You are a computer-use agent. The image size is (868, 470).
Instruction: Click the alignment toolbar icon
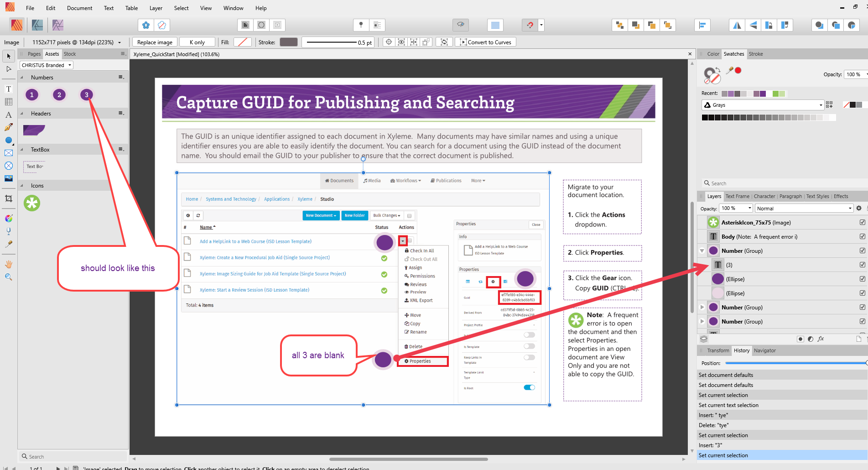point(702,25)
